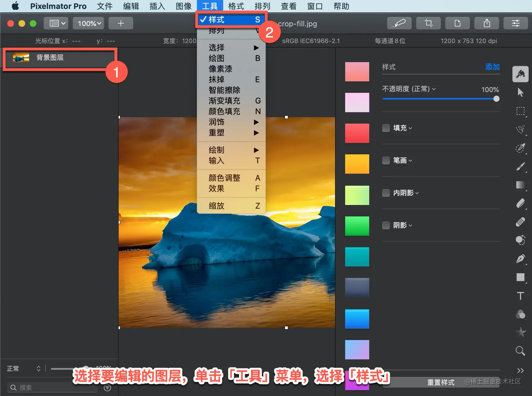
Task: Click the 添加 style link
Action: [x=492, y=67]
